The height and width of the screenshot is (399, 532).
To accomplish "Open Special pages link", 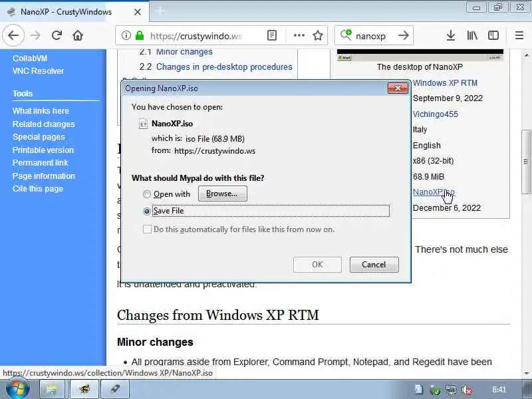I will 39,137.
